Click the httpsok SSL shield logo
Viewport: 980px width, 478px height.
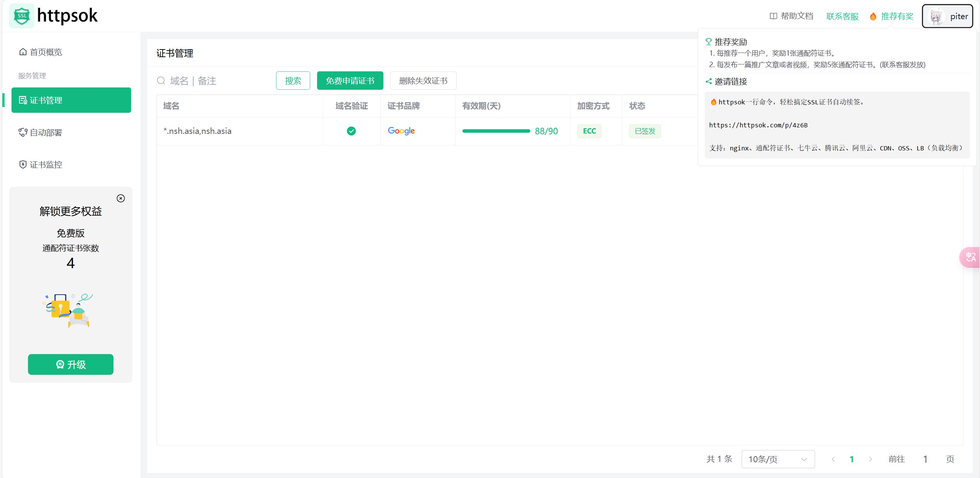coord(22,16)
